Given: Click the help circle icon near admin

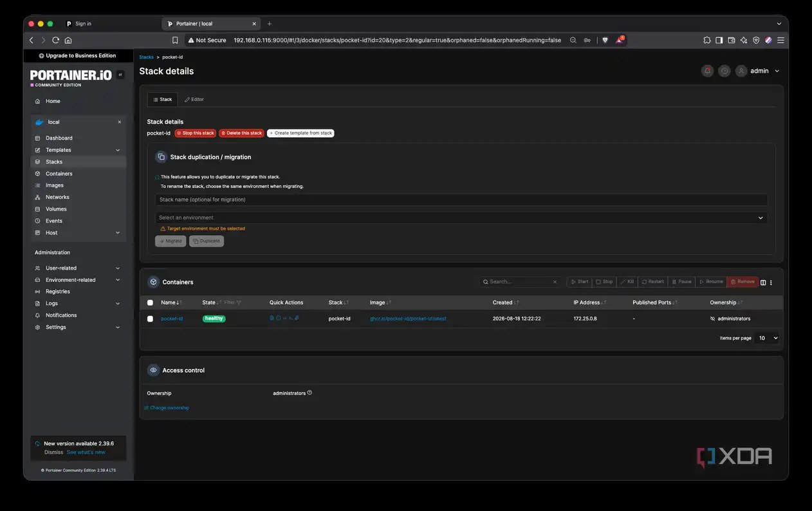Looking at the screenshot, I should pos(724,71).
